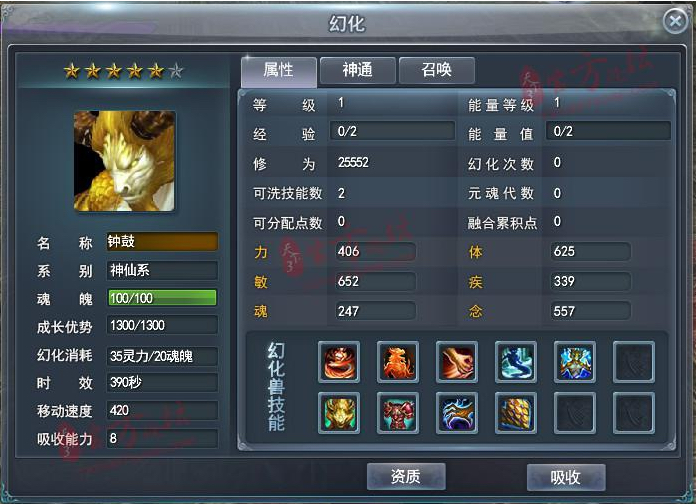Click the 钟鼓 creature portrait thumbnail
The width and height of the screenshot is (697, 504).
click(124, 161)
